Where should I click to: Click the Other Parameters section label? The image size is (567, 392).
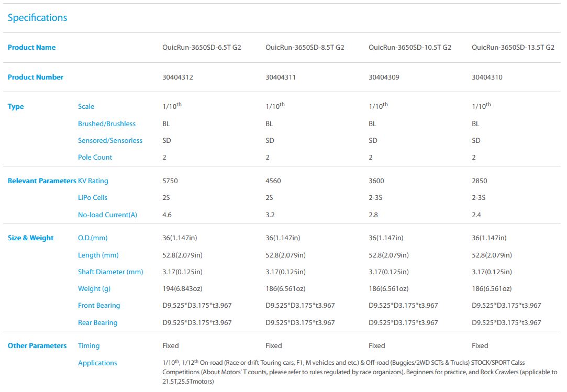pyautogui.click(x=37, y=346)
